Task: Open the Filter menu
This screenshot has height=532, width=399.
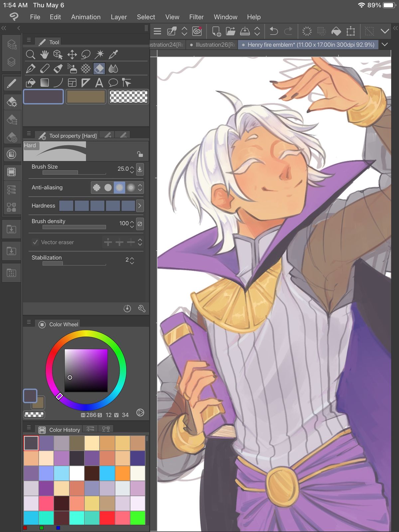Action: (x=196, y=17)
